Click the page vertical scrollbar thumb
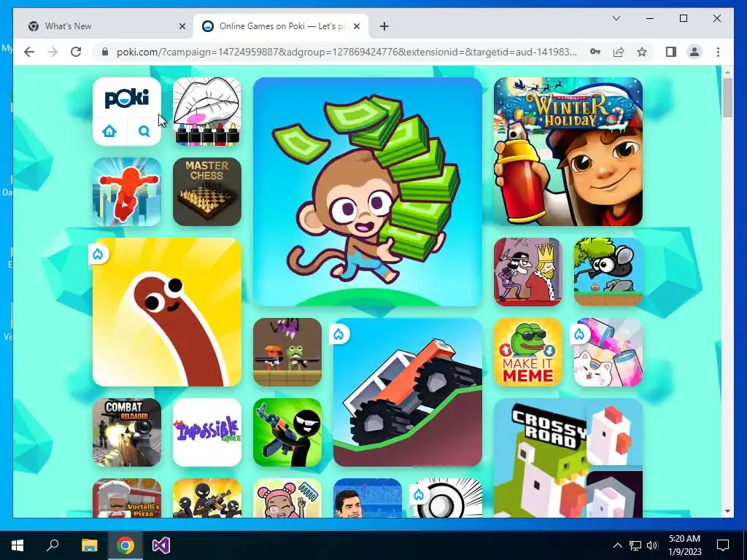The image size is (747, 560). click(x=727, y=98)
